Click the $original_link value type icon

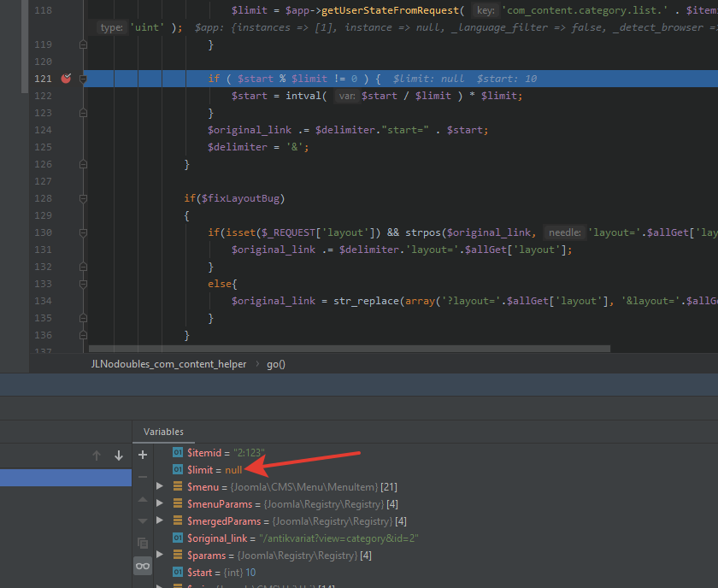coord(178,538)
